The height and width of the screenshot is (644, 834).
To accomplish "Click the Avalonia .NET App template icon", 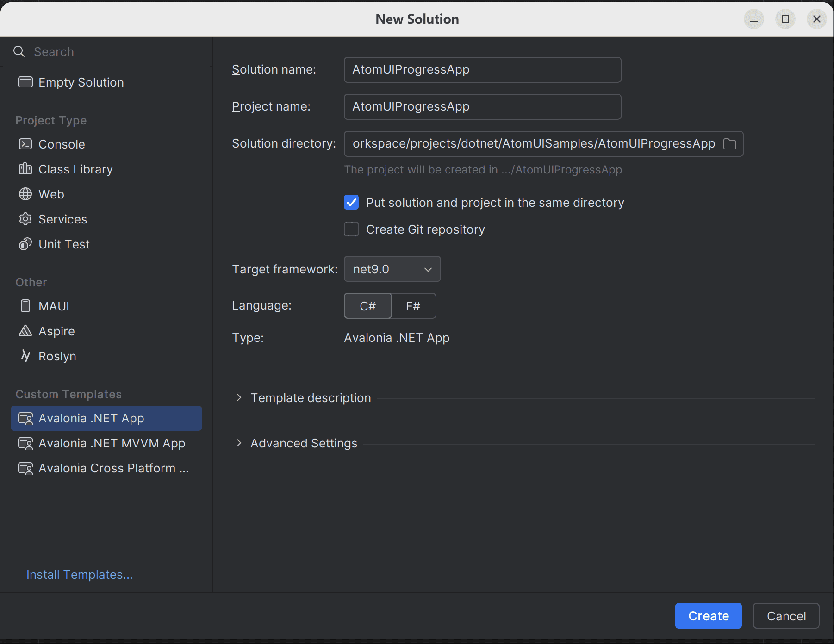I will point(25,418).
